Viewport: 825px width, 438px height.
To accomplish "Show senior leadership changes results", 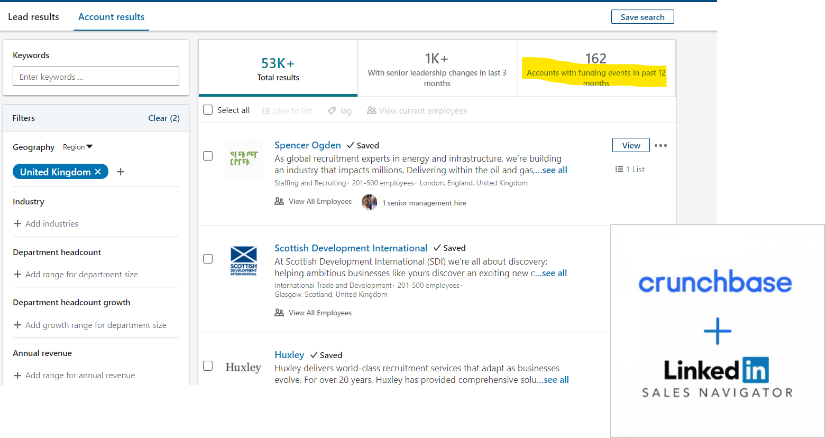I will coord(437,68).
